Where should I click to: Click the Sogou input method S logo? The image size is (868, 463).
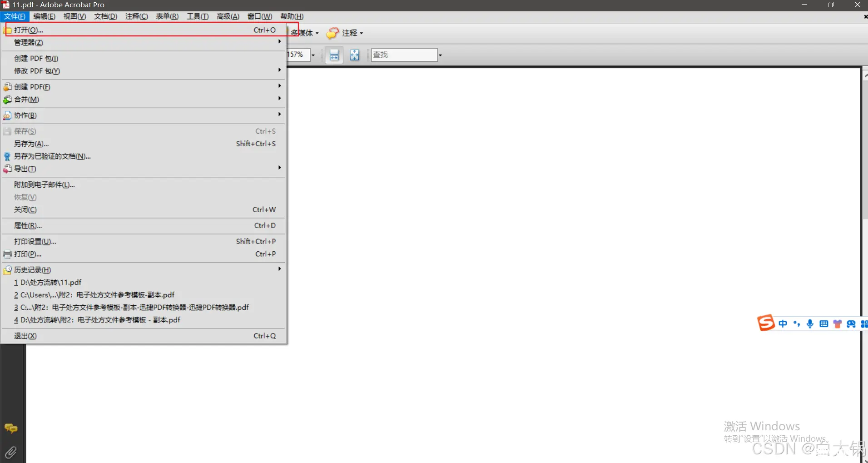click(x=766, y=323)
